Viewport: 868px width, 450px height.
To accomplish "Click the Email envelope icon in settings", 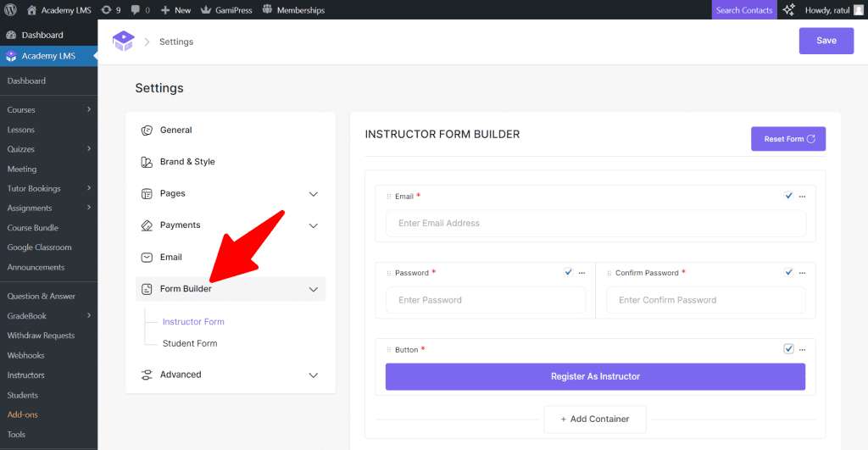I will 147,258.
